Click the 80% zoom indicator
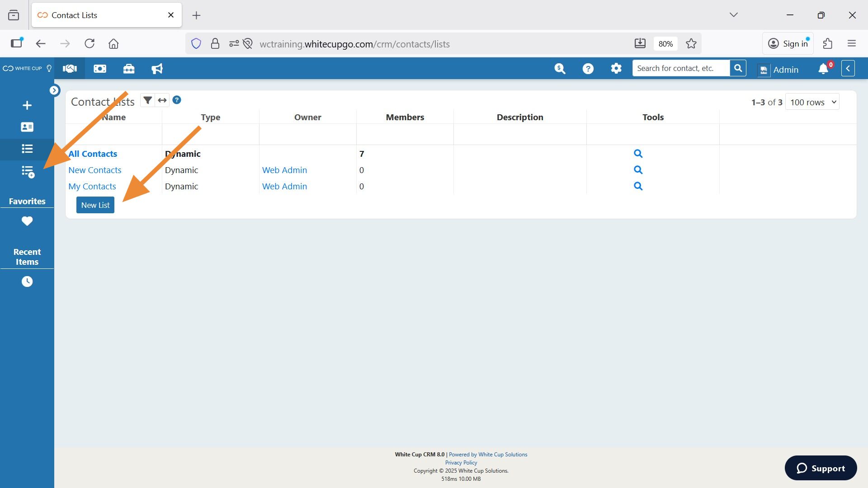 pyautogui.click(x=665, y=44)
